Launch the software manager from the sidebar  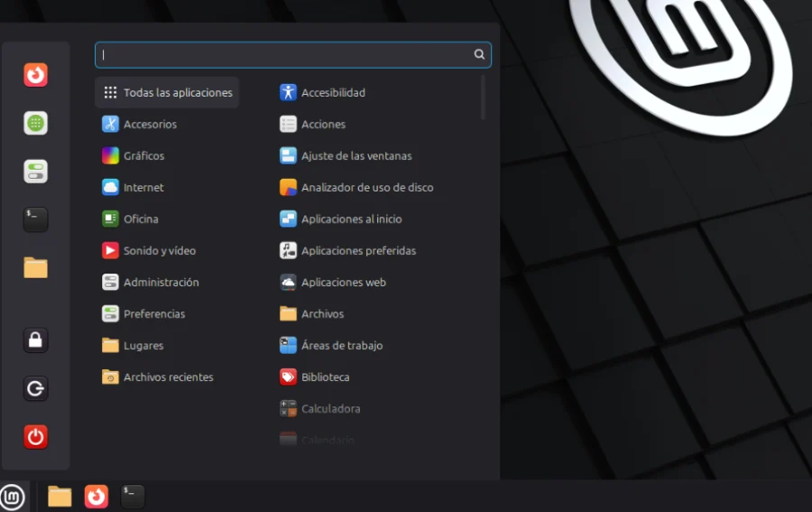coord(35,123)
